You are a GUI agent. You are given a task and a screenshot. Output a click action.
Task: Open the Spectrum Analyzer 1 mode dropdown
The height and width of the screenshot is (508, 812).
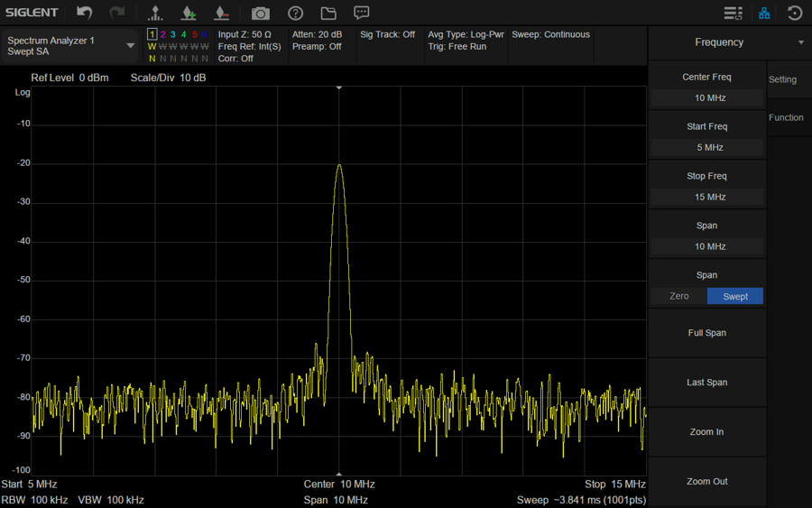[x=70, y=46]
